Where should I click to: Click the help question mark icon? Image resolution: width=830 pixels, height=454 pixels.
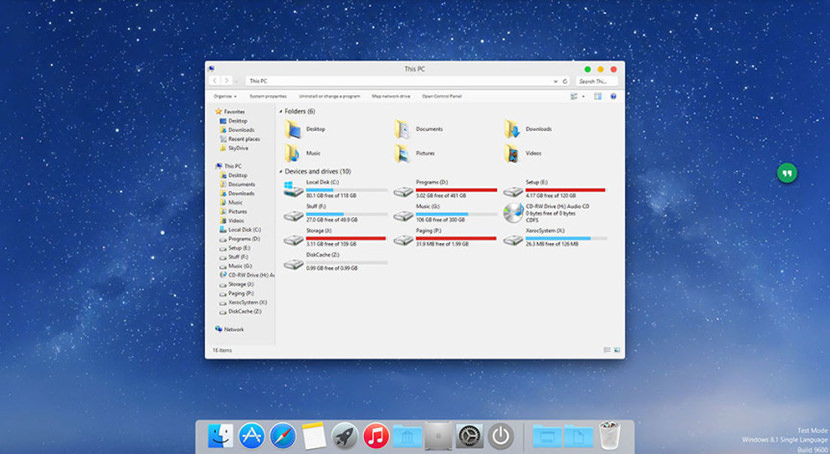613,96
